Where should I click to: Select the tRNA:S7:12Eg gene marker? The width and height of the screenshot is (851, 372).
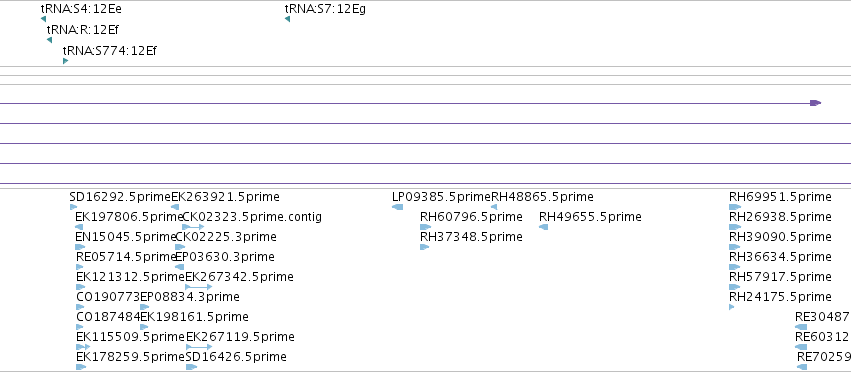pos(287,20)
